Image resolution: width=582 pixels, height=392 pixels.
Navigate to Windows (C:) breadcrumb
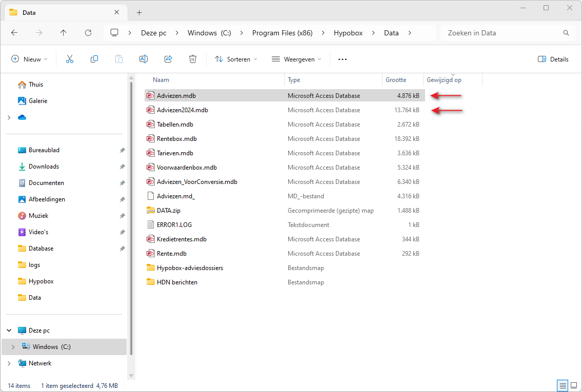tap(209, 33)
